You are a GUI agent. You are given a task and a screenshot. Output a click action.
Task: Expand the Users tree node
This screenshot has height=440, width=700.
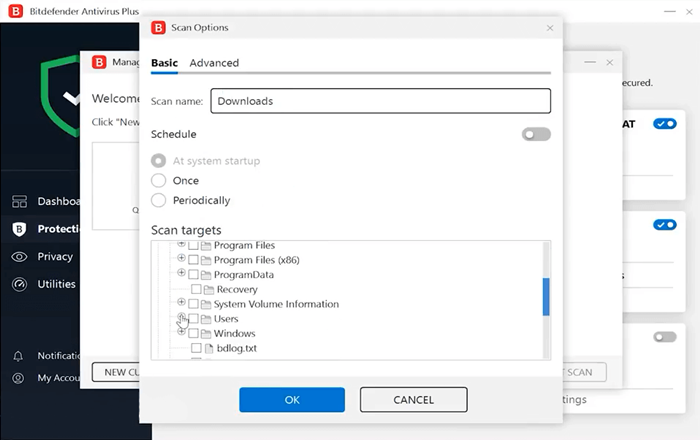(x=181, y=316)
